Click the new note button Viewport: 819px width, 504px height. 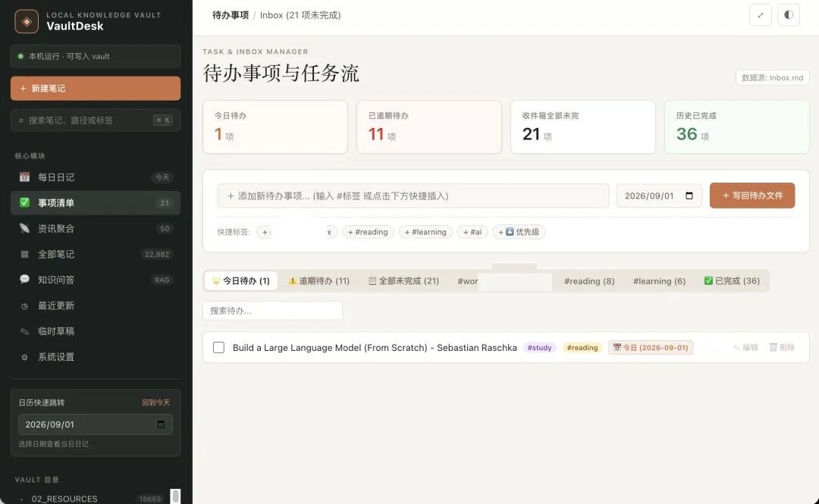(x=96, y=88)
